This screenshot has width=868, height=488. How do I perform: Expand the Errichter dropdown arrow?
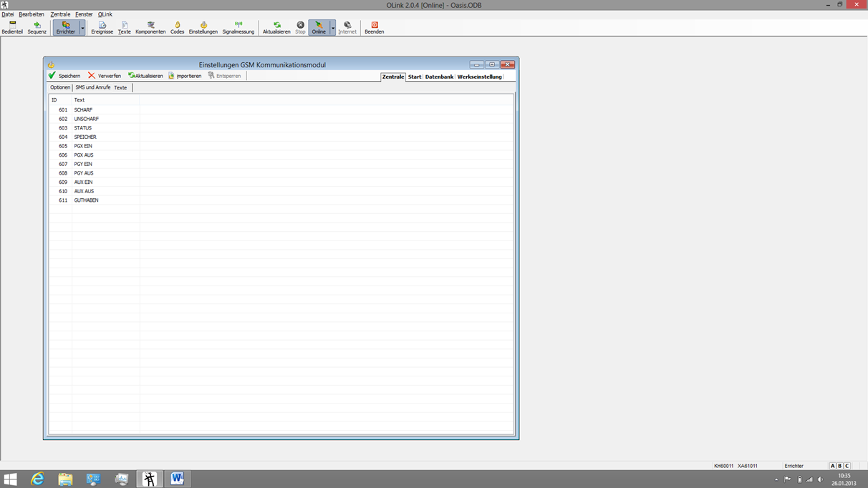click(82, 28)
